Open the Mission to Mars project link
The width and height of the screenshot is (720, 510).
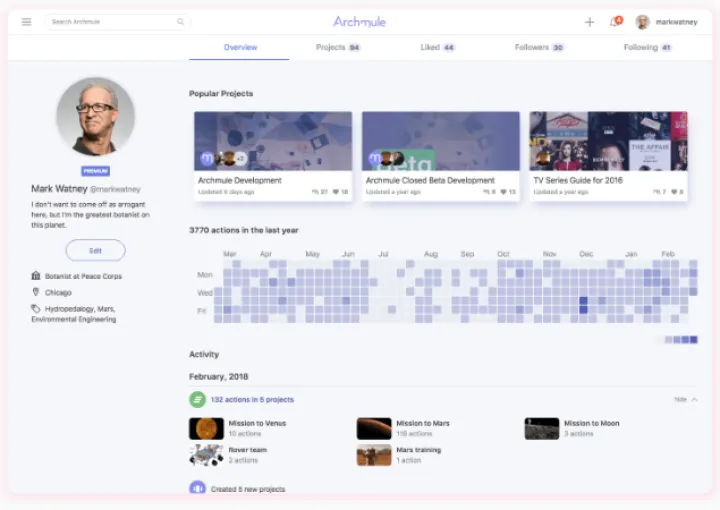(423, 423)
